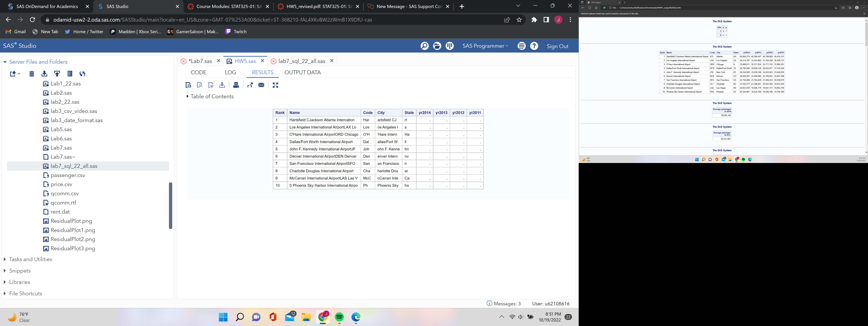Collapse the Server Files and Folders section

tap(5, 62)
